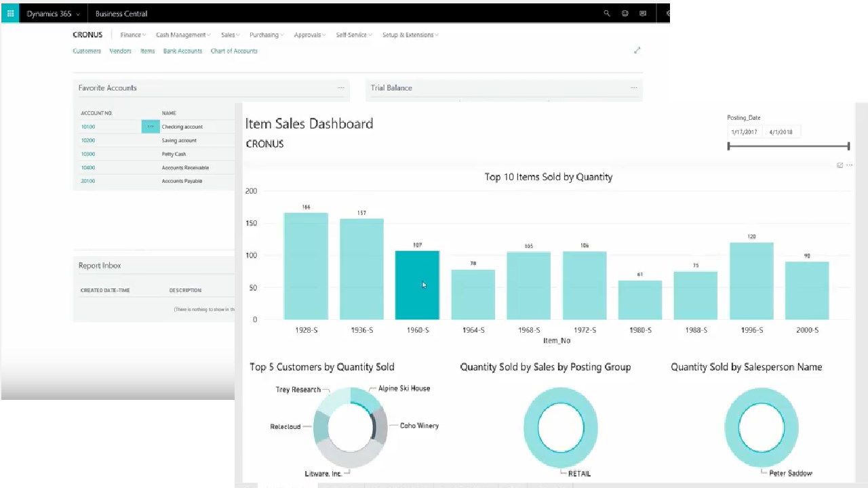Click the search magnifier in top bar

607,14
